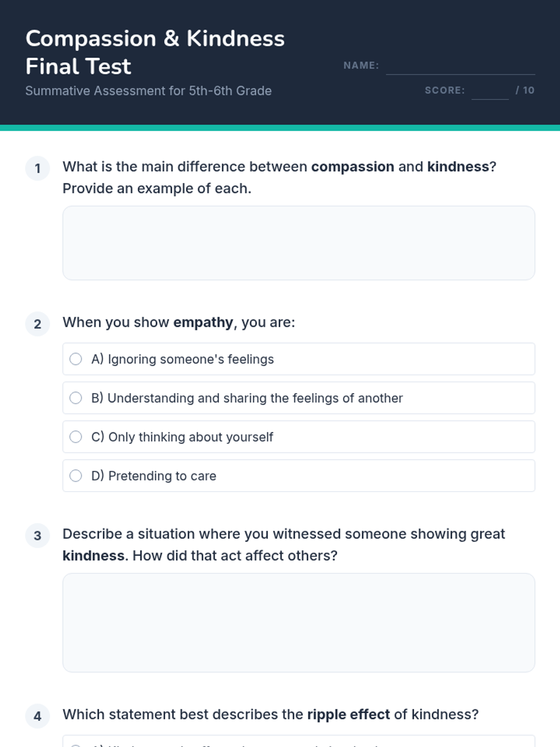Viewport: 560px width, 747px height.
Task: Click the Compassion & Kindness Final Test title
Action: 155,52
